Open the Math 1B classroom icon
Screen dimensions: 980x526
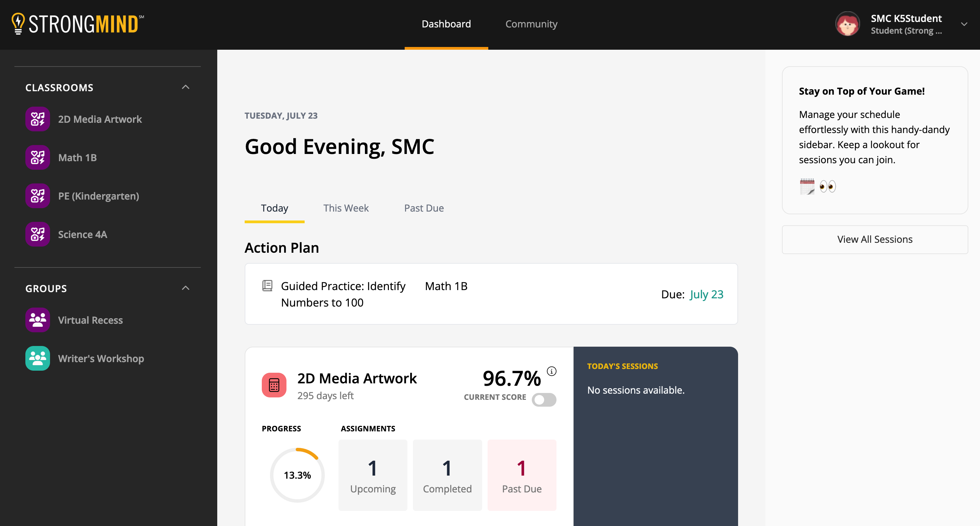tap(38, 158)
